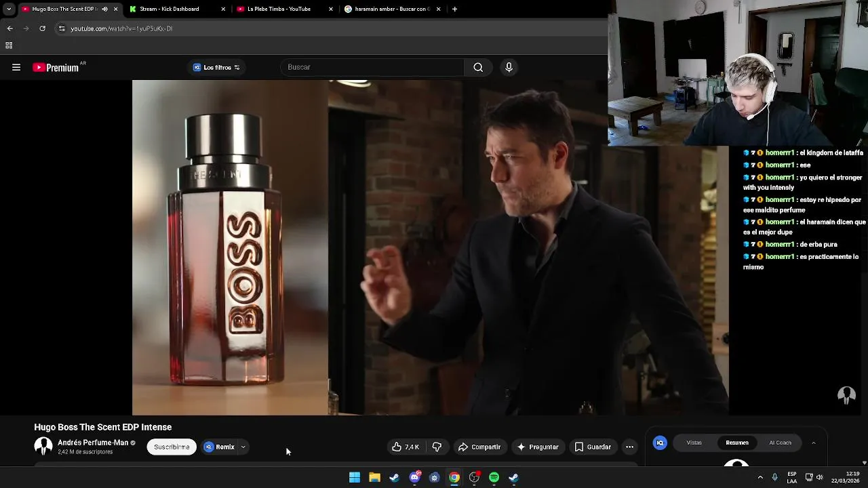Screen dimensions: 868x488
Task: Switch to La Plebe Timba YouTube tab
Action: point(279,9)
